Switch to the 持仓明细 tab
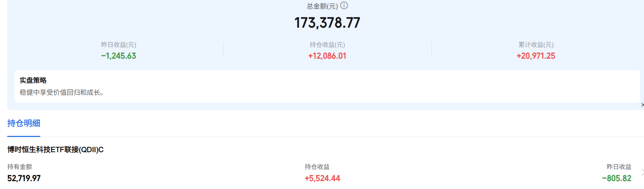Screen dimensions: 644x189 pos(24,123)
